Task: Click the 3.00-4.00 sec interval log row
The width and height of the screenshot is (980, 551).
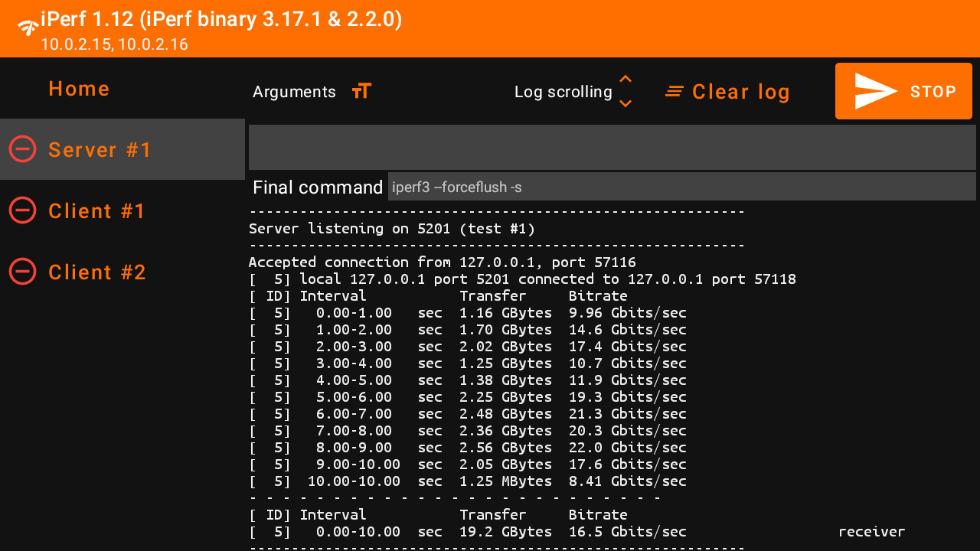Action: coord(468,364)
